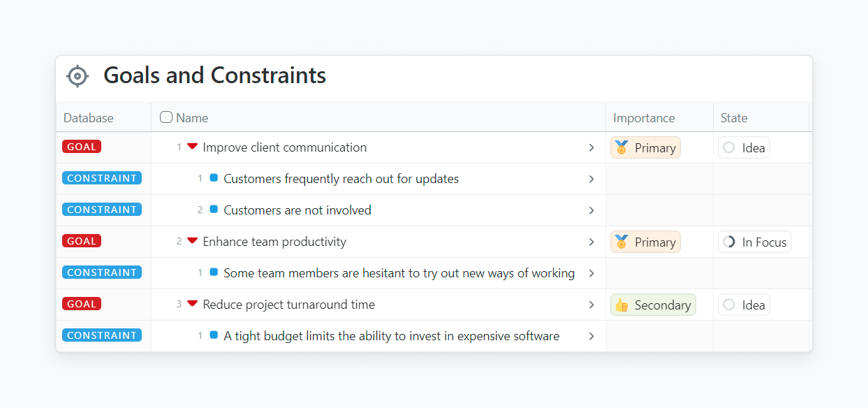Click the medal icon in 'Improve client communication' row
This screenshot has height=408, width=868.
[x=621, y=147]
